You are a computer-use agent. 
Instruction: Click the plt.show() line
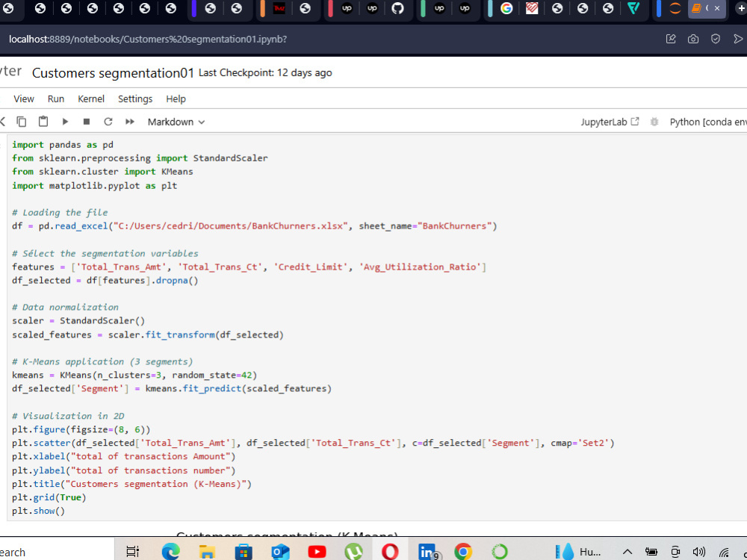click(38, 511)
